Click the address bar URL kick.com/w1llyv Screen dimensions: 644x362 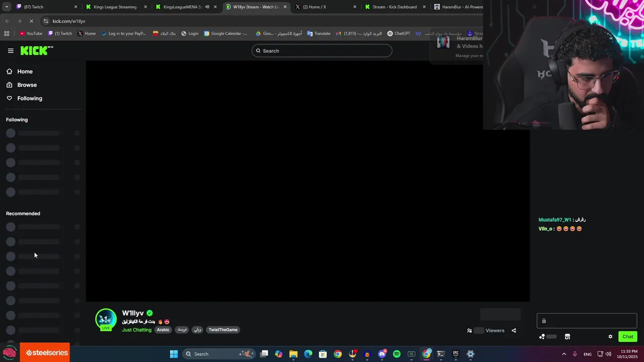69,21
